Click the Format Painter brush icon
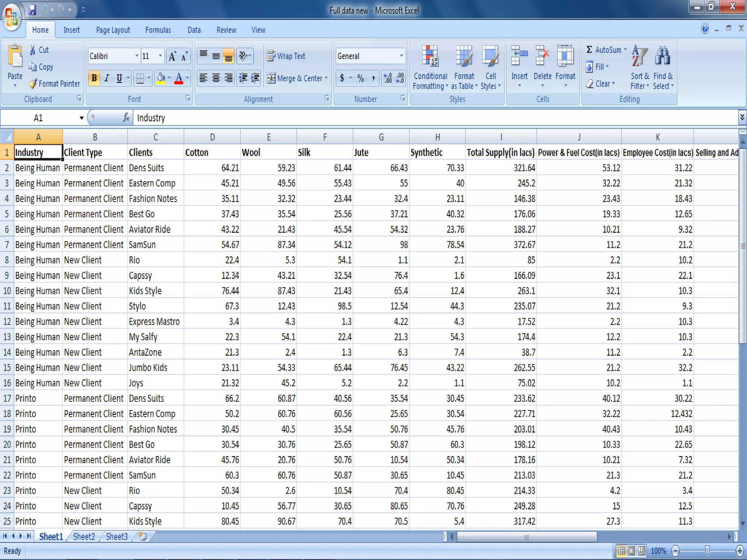Screen dimensions: 747x560 [x=33, y=84]
